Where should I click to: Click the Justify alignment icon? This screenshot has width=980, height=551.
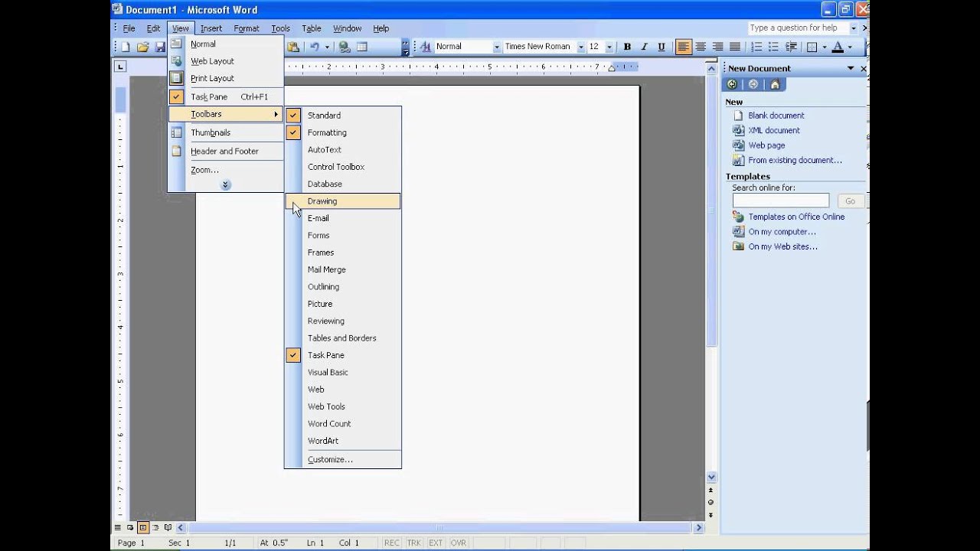(x=734, y=47)
